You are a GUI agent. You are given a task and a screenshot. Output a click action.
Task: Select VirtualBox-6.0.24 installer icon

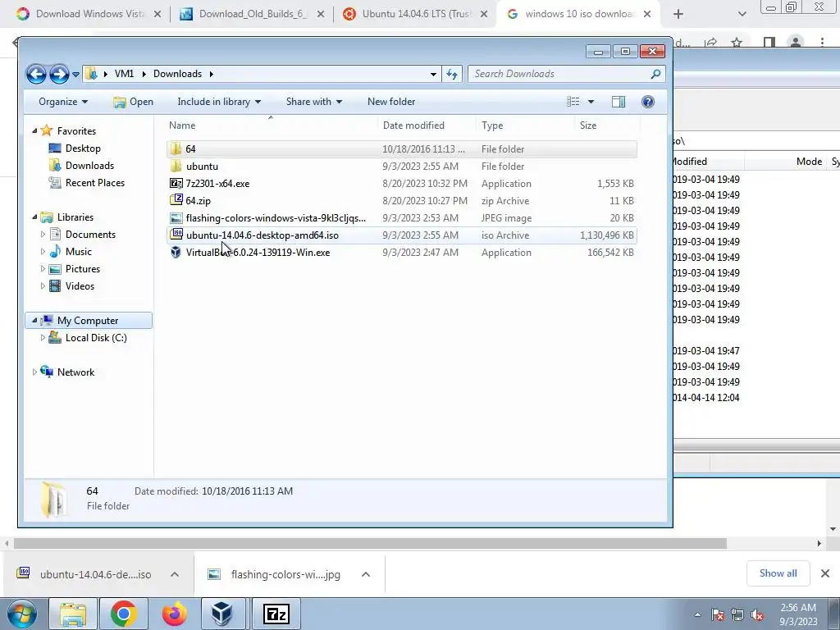tap(176, 253)
